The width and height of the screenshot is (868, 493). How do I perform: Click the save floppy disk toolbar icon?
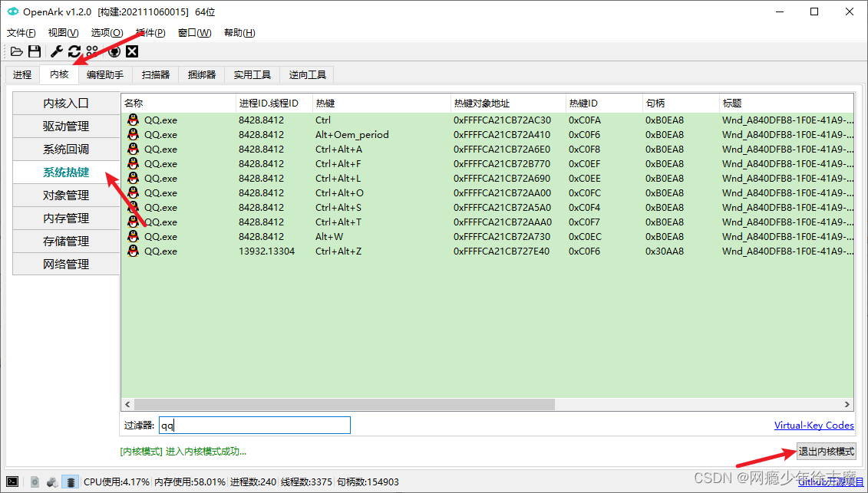[35, 51]
